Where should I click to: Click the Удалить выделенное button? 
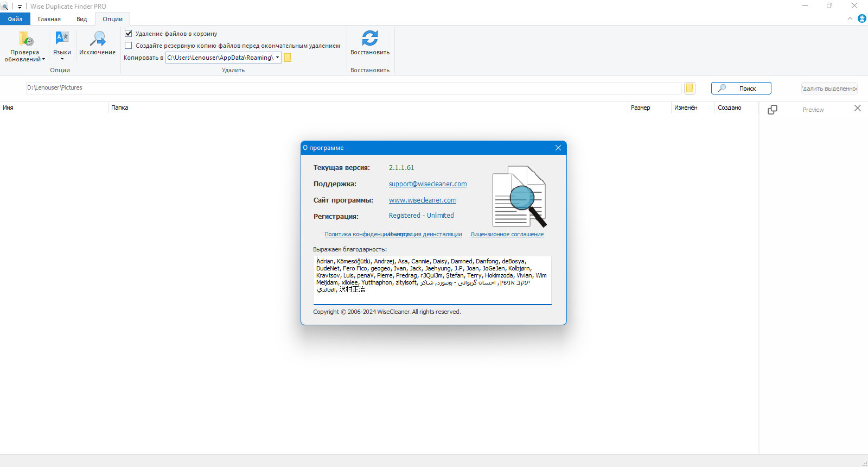point(829,89)
